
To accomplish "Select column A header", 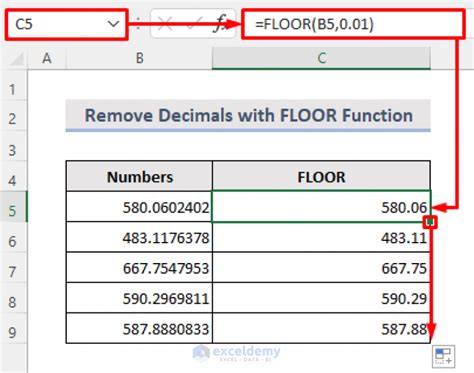I will coord(47,58).
